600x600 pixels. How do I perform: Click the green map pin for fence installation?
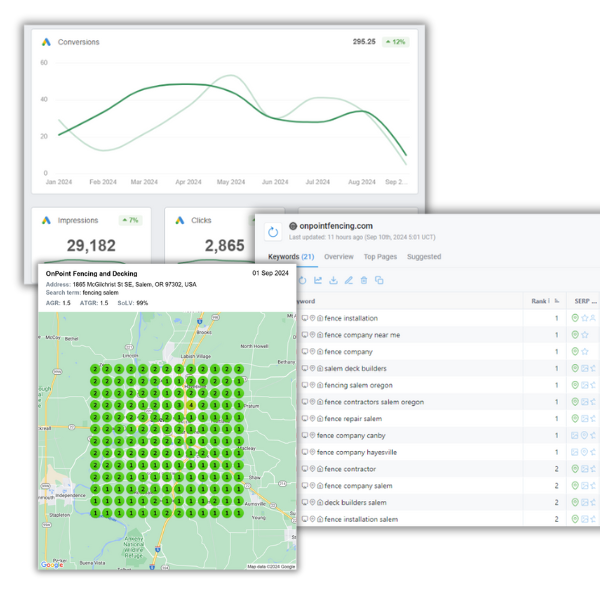[x=575, y=318]
